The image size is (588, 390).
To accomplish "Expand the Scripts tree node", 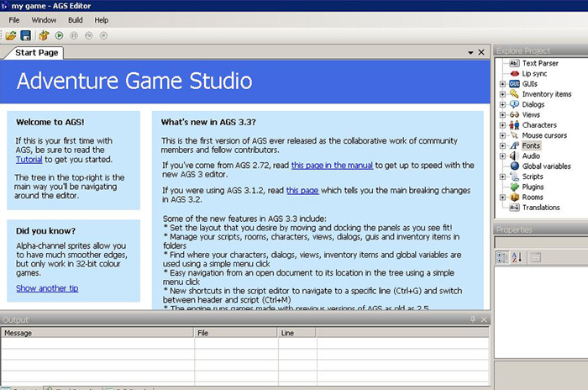I will [502, 177].
